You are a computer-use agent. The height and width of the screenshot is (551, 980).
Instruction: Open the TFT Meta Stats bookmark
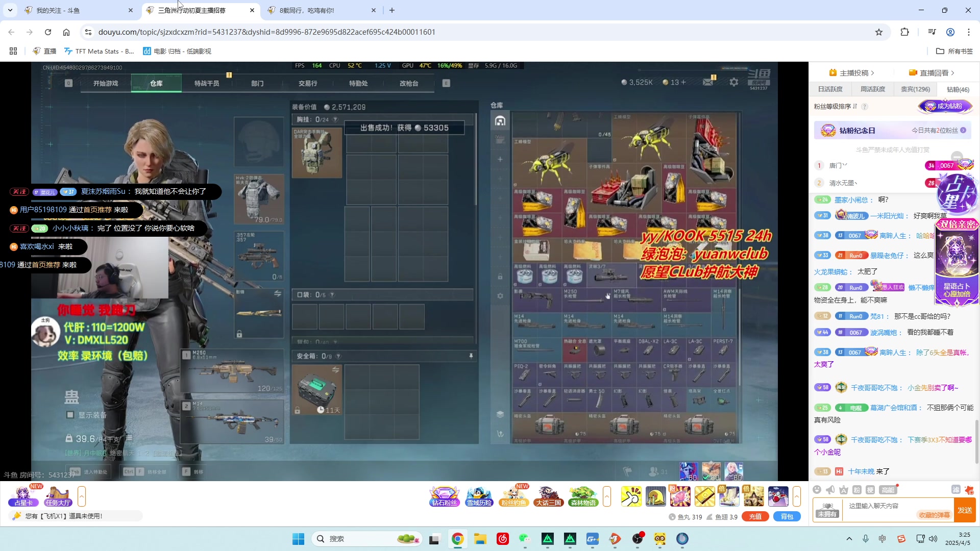(x=99, y=51)
